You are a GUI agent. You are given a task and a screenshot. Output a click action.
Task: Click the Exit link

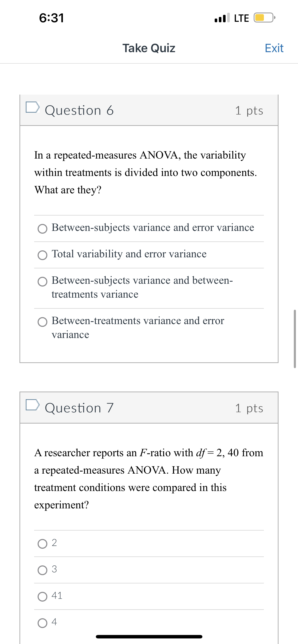click(274, 48)
